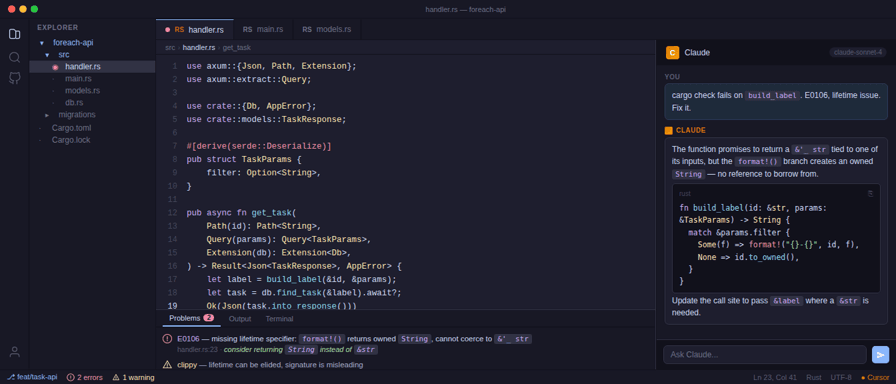Click the get_task breadcrumb segment
Image resolution: width=896 pixels, height=384 pixels.
(x=237, y=48)
